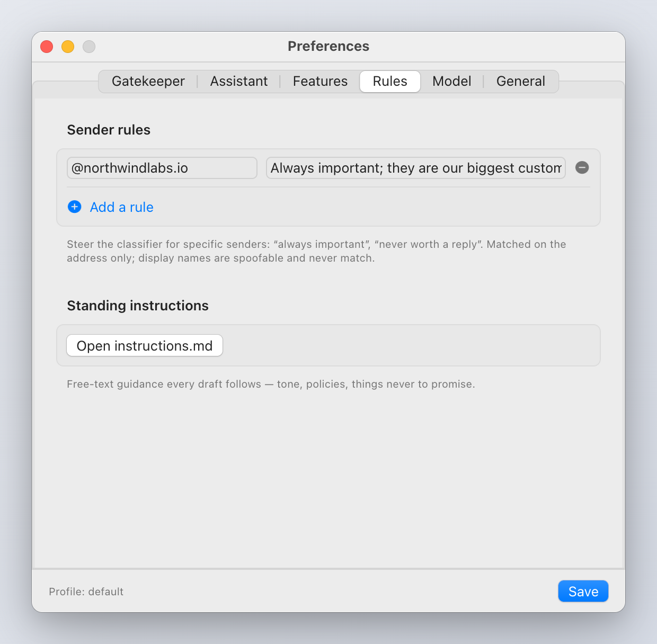657x644 pixels.
Task: Switch to the Gatekeeper tab
Action: pos(148,82)
